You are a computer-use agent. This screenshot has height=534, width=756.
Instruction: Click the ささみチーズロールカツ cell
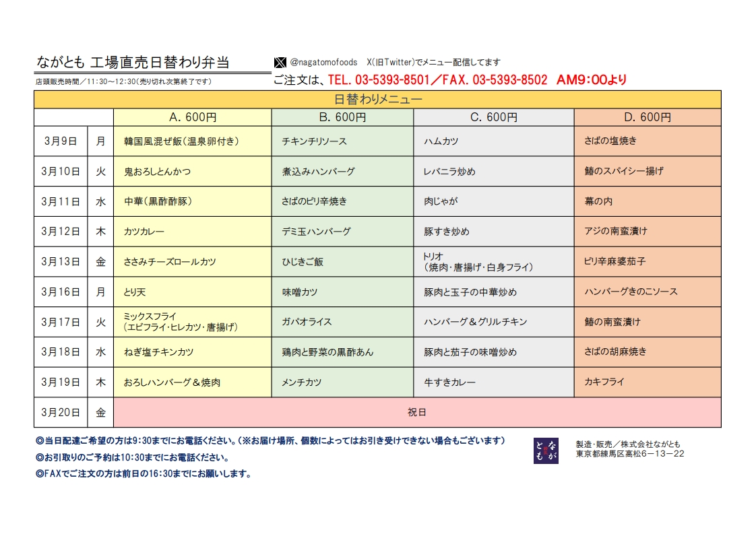pyautogui.click(x=193, y=262)
